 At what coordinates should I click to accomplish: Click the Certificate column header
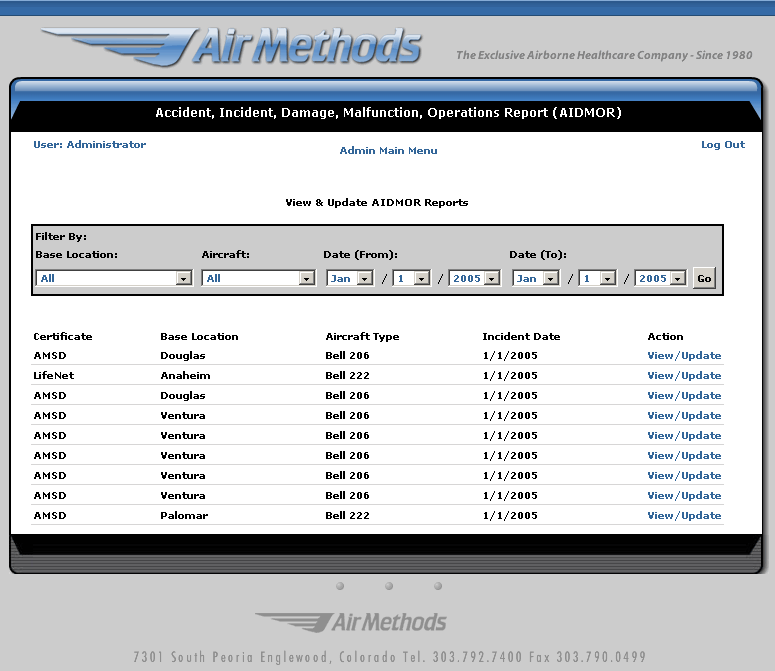pyautogui.click(x=63, y=336)
